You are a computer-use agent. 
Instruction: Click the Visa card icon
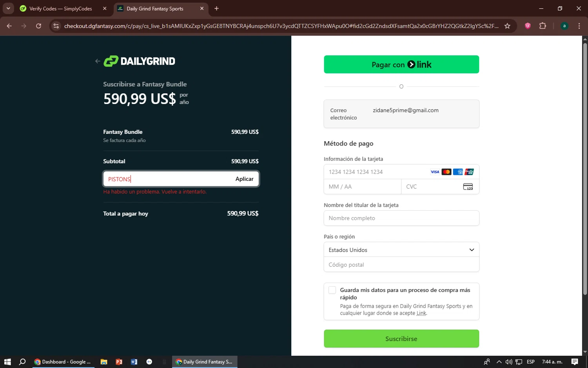(435, 172)
